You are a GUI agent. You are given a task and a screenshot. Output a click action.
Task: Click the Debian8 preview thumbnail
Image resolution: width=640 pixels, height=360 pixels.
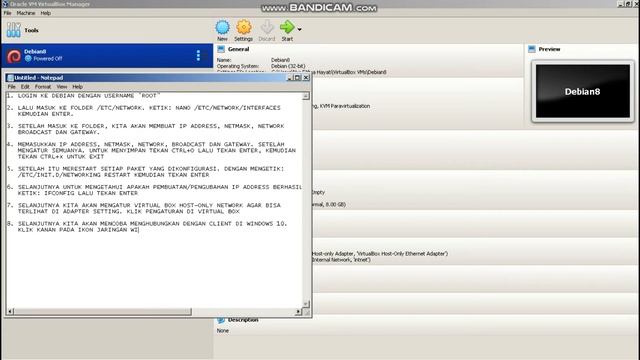point(582,91)
